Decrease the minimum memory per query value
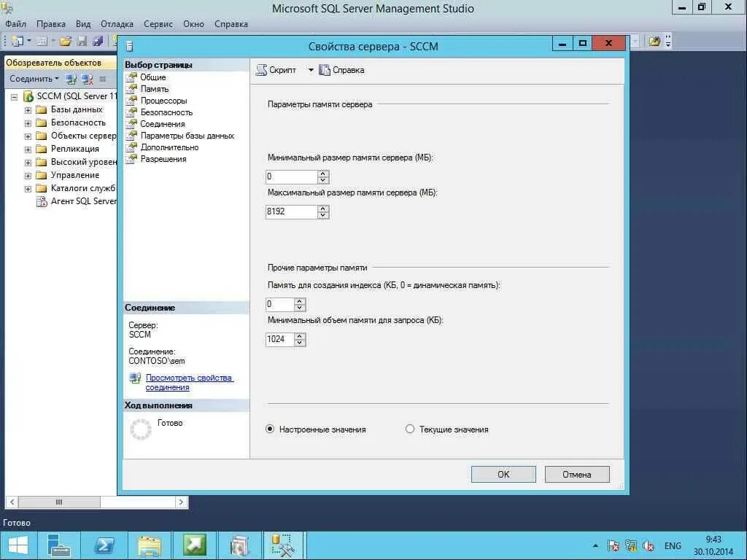 point(300,343)
